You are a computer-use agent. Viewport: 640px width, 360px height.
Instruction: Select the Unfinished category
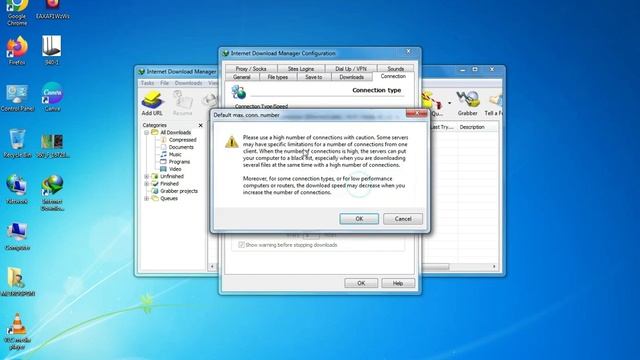pyautogui.click(x=172, y=176)
